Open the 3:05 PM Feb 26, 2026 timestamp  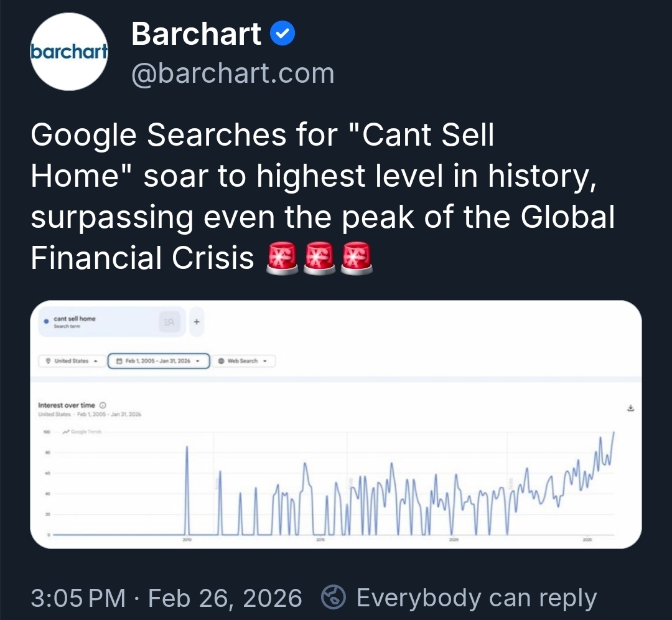click(166, 598)
